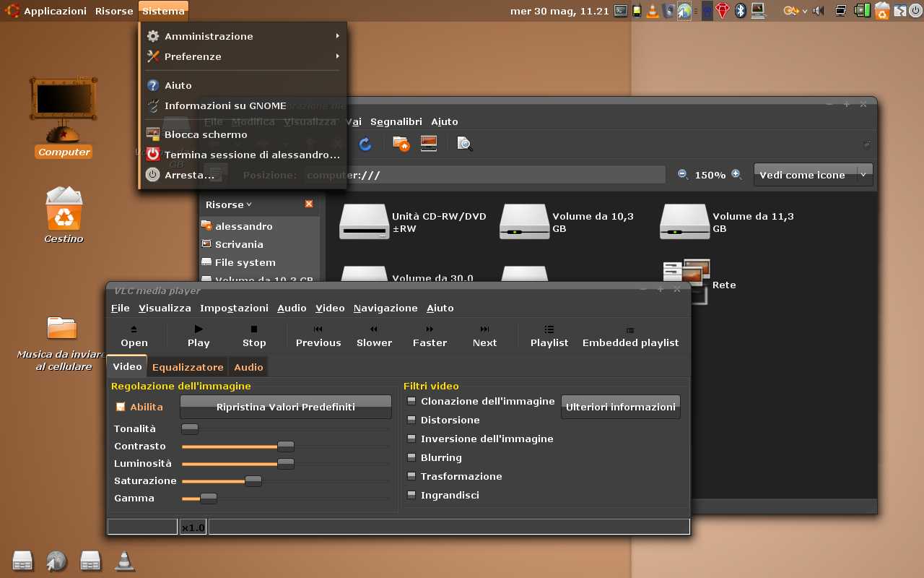Screen dimensions: 924x578
Task: Expand the Vedi come icone dropdown
Action: coord(813,175)
